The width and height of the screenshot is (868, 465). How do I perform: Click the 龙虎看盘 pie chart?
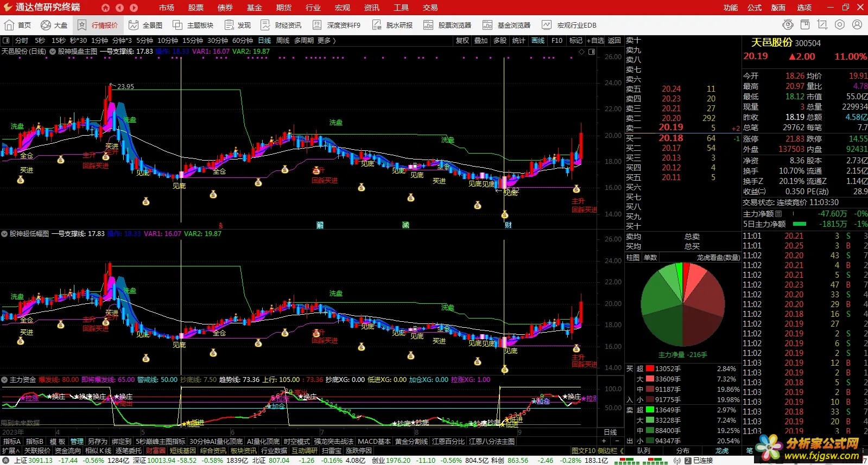[682, 304]
